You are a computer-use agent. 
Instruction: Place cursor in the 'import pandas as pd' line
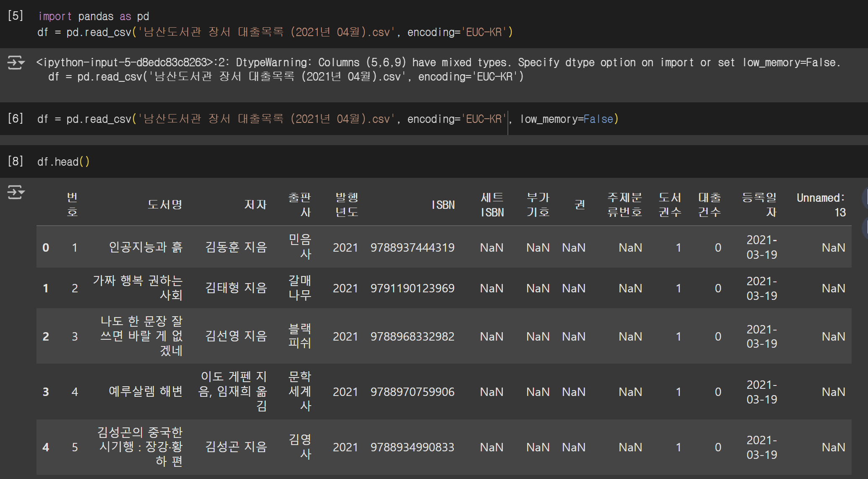click(x=94, y=16)
